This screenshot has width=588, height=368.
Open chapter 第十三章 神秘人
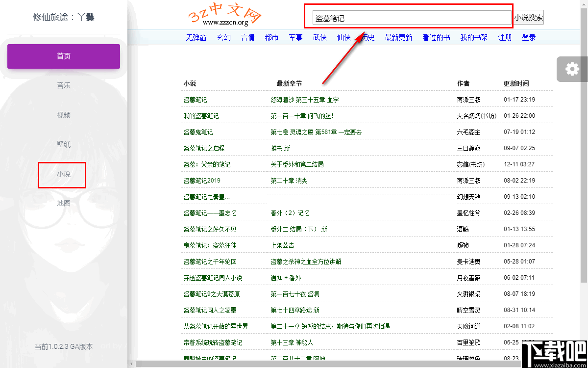tap(292, 342)
